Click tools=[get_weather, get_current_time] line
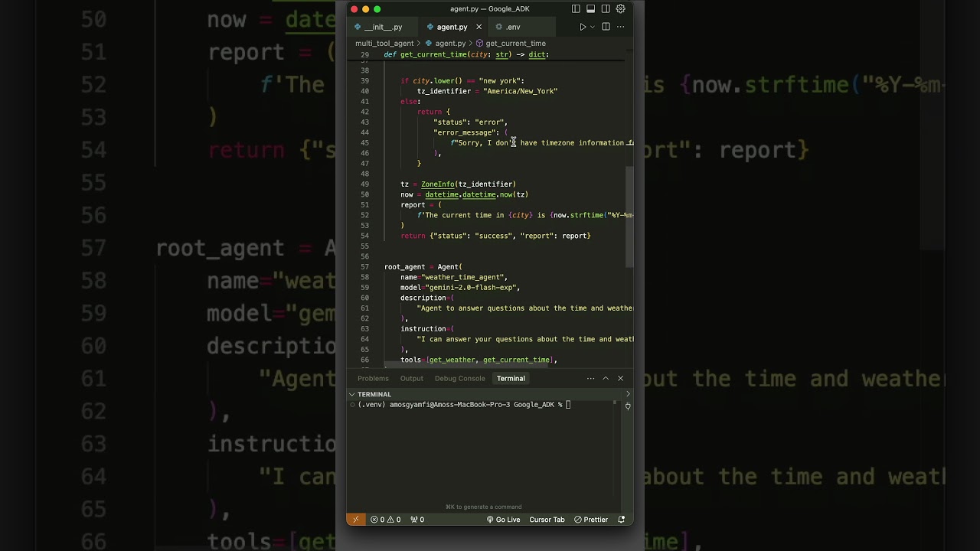This screenshot has height=551, width=980. 479,360
